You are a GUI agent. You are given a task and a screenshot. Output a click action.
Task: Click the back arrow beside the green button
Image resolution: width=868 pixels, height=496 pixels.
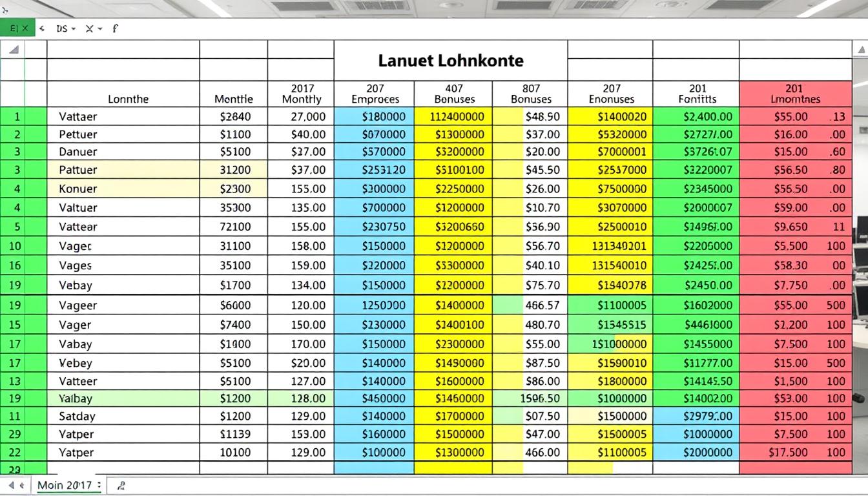42,28
